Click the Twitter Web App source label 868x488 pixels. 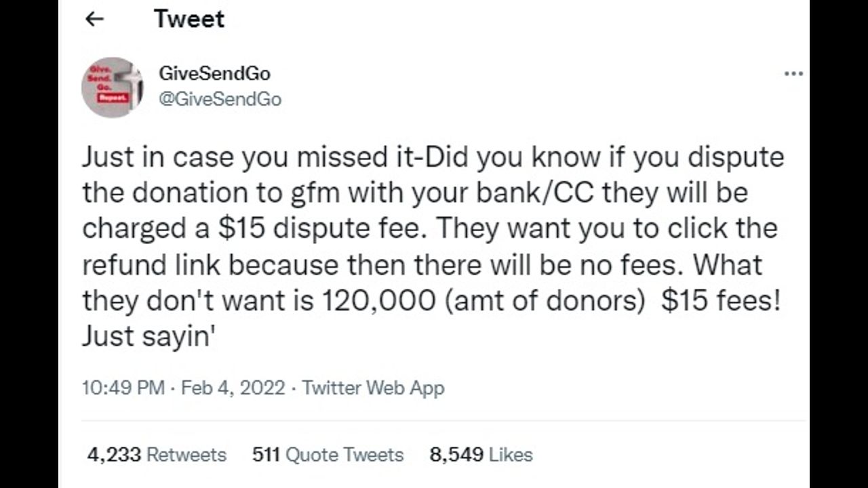[x=373, y=388]
